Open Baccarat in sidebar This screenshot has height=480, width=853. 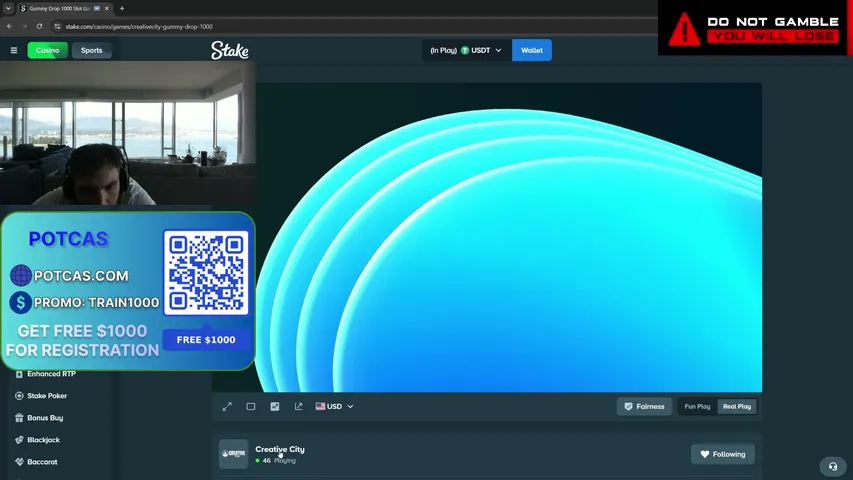42,461
